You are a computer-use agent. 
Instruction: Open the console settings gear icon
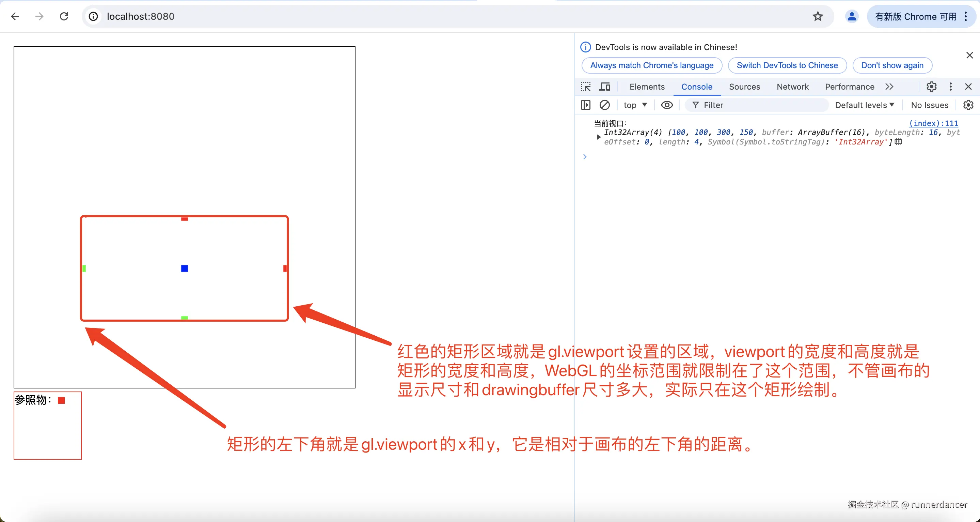click(968, 105)
